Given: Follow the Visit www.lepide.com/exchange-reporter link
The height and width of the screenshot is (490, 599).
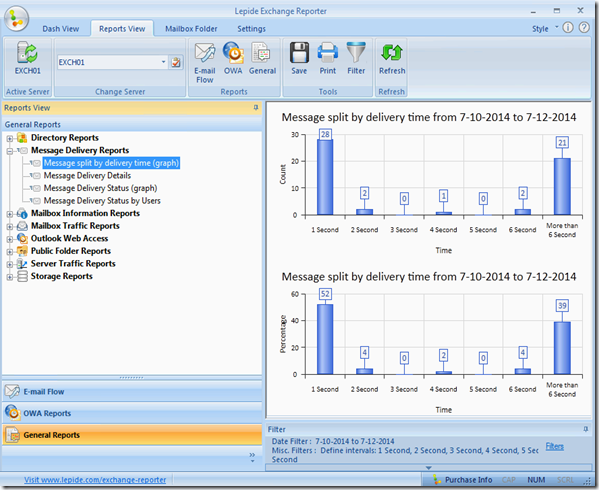Looking at the screenshot, I should 95,480.
